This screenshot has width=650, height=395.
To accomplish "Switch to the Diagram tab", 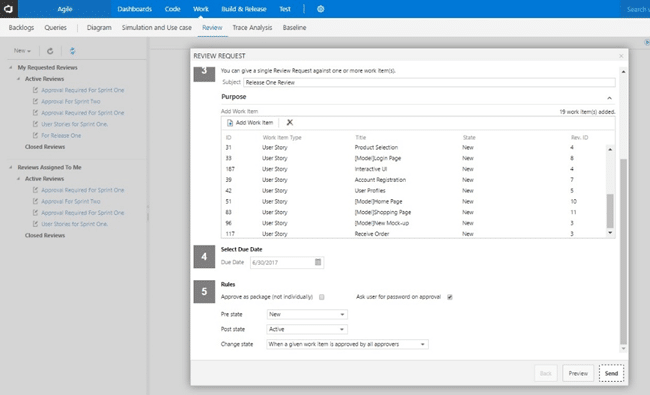I will pos(99,28).
